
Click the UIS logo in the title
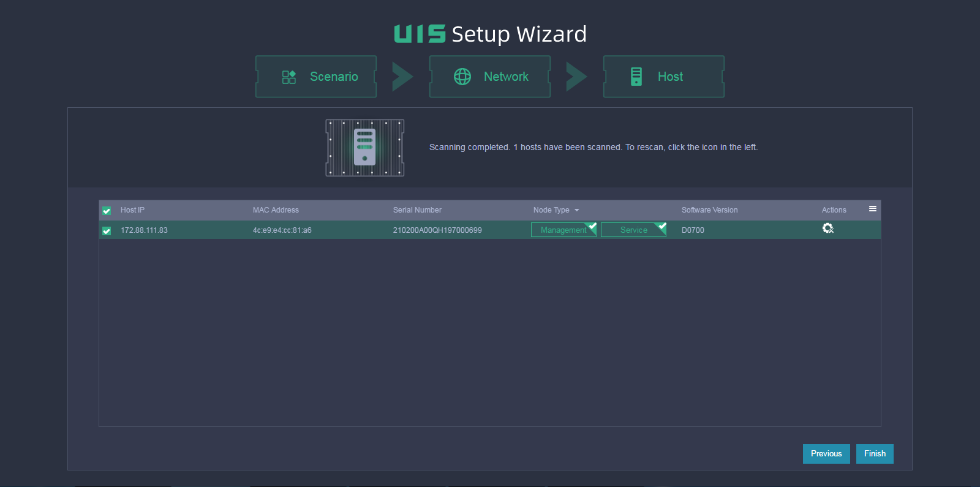[x=420, y=34]
